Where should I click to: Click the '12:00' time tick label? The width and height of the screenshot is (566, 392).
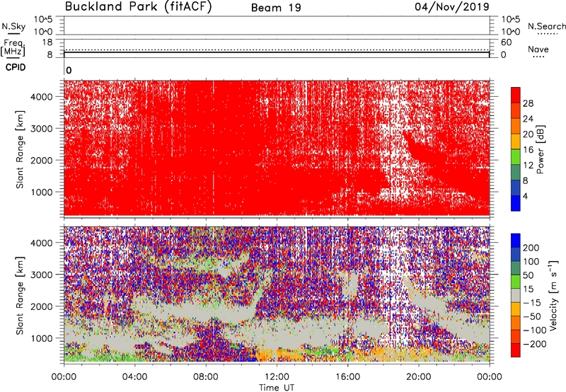tap(277, 377)
